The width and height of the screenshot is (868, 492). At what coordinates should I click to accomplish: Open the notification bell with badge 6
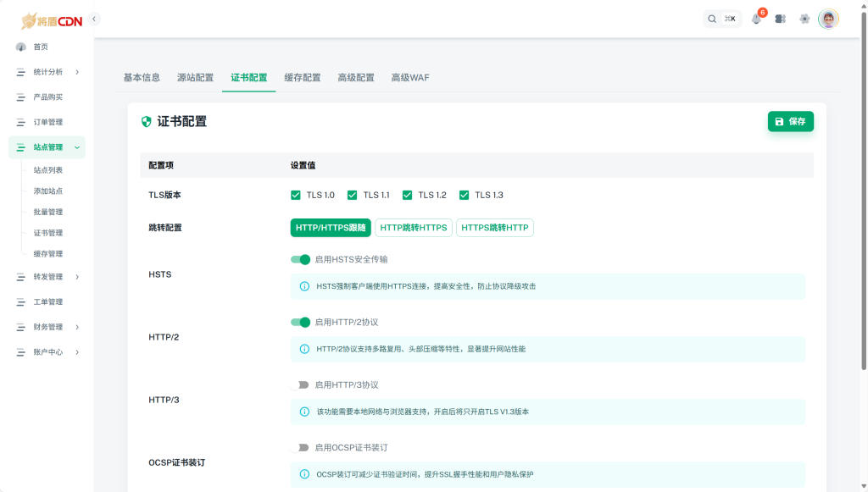click(x=756, y=18)
